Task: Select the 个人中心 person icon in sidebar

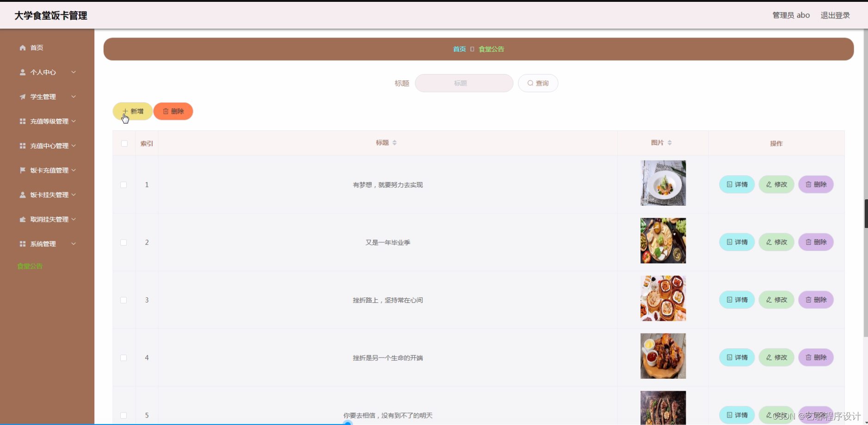Action: pos(22,72)
